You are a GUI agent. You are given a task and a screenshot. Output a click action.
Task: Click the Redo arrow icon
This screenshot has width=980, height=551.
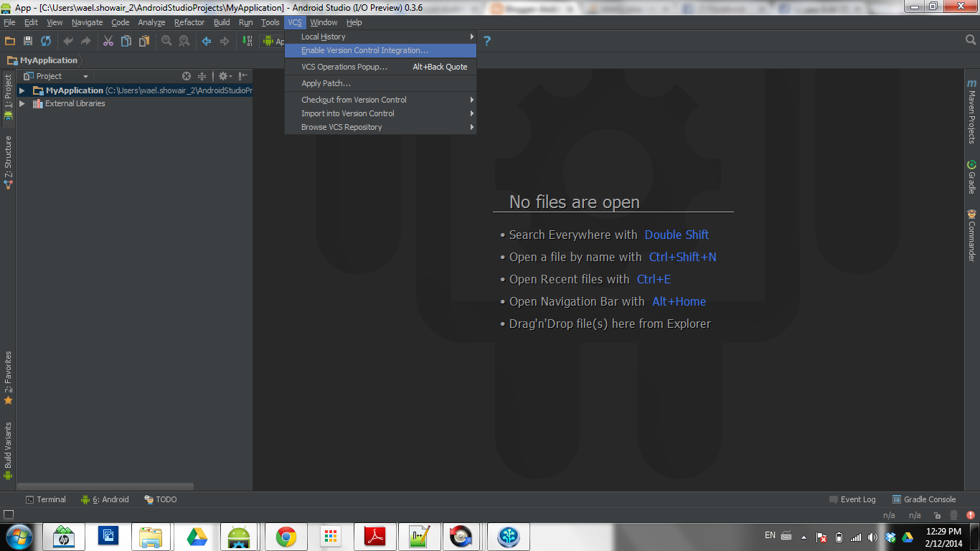click(85, 41)
